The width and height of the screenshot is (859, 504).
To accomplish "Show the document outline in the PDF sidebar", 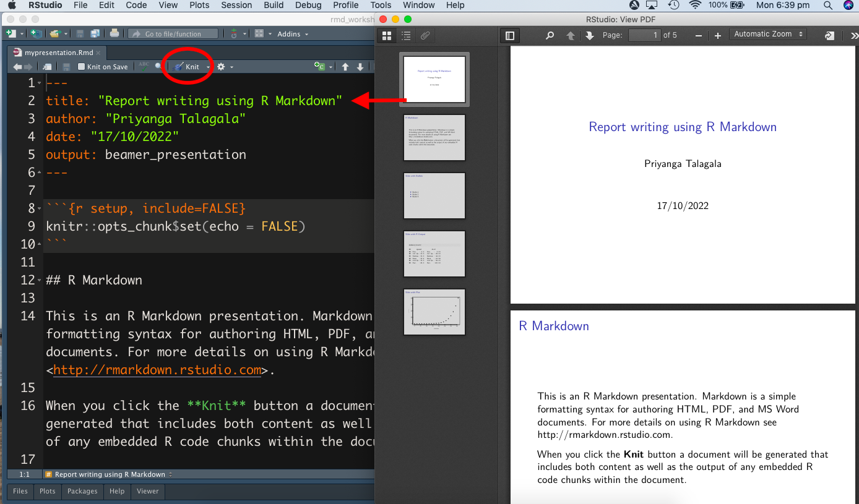I will coord(406,36).
